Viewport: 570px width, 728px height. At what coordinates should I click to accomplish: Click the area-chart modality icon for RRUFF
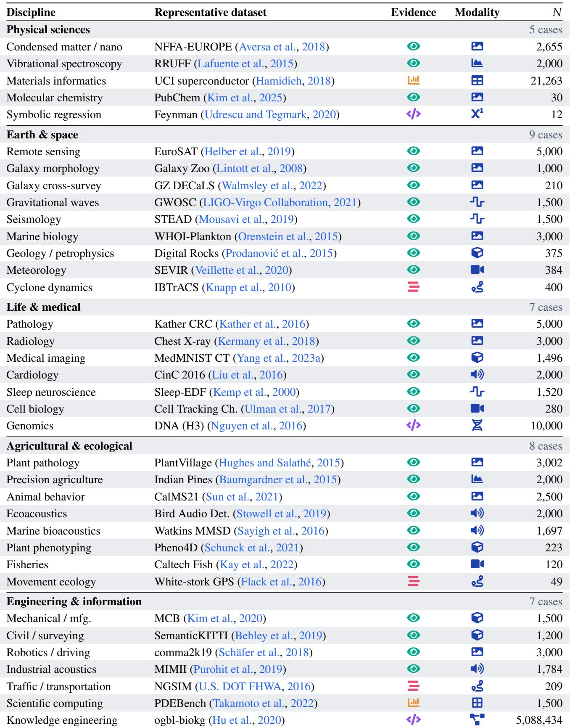coord(477,63)
